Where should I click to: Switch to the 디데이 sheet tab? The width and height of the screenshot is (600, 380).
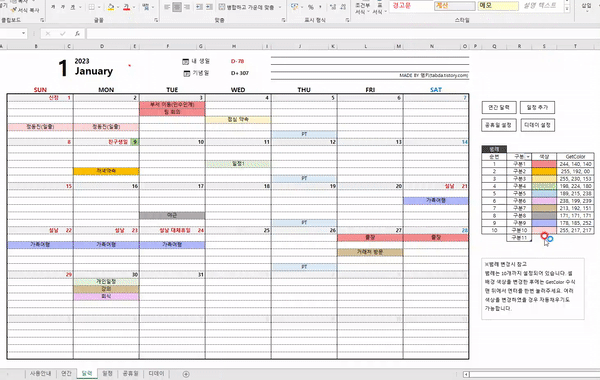(156, 373)
